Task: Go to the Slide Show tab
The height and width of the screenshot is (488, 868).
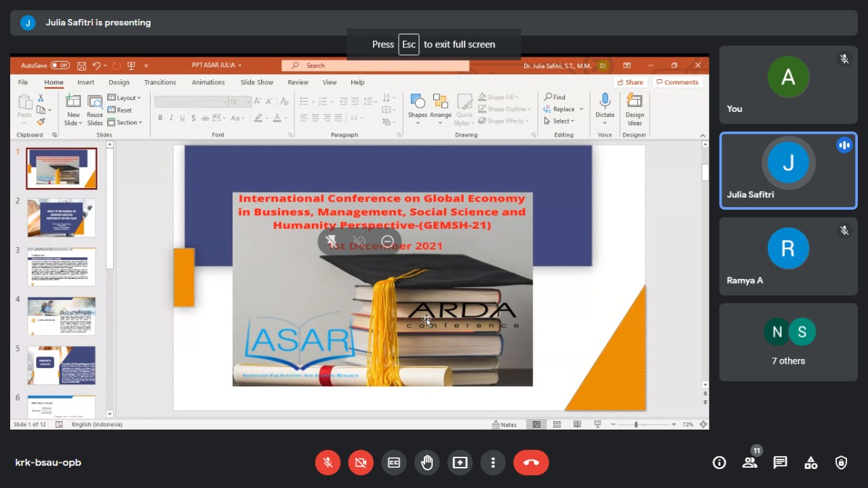Action: click(257, 82)
